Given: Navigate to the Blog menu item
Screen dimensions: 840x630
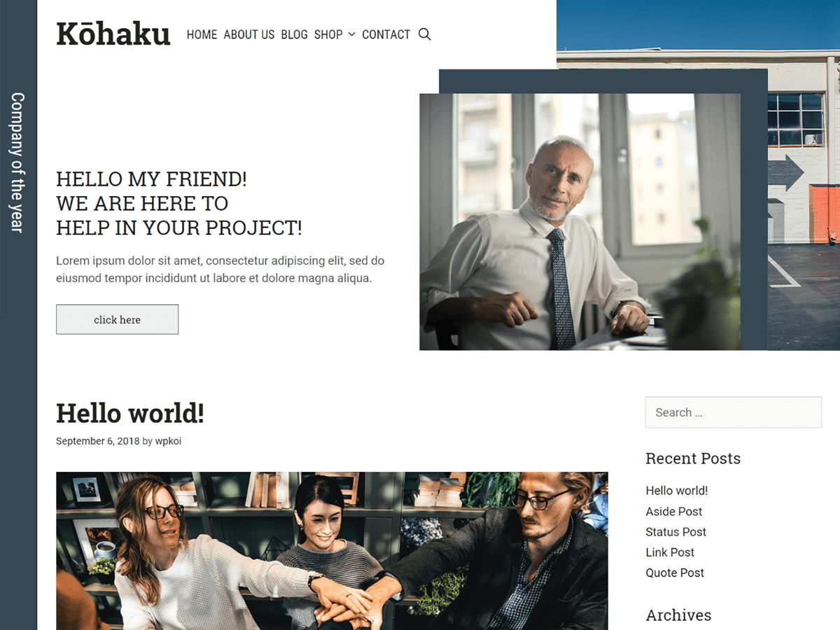Looking at the screenshot, I should [294, 34].
